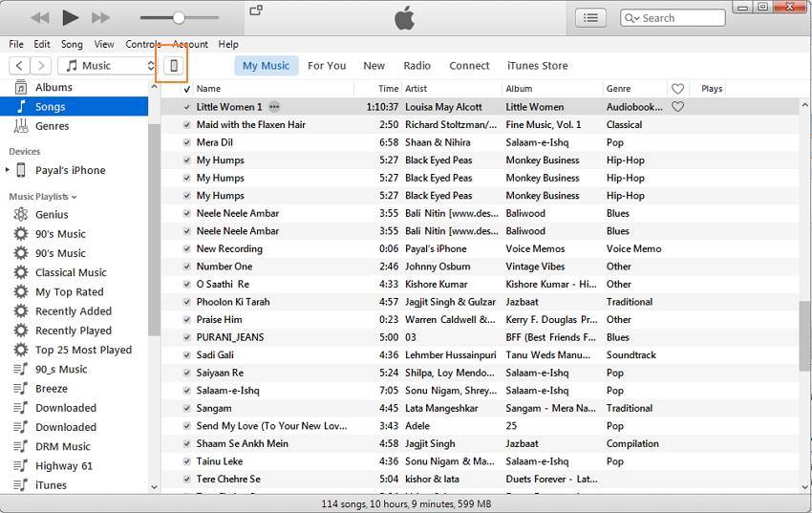Skip to the next track
Viewport: 812px width, 513px height.
[100, 17]
